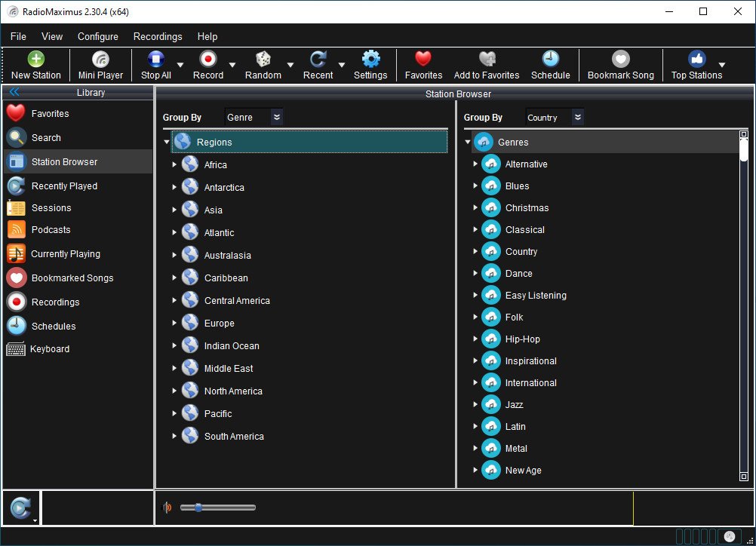
Task: Click the New Station toolbar icon
Action: (35, 60)
